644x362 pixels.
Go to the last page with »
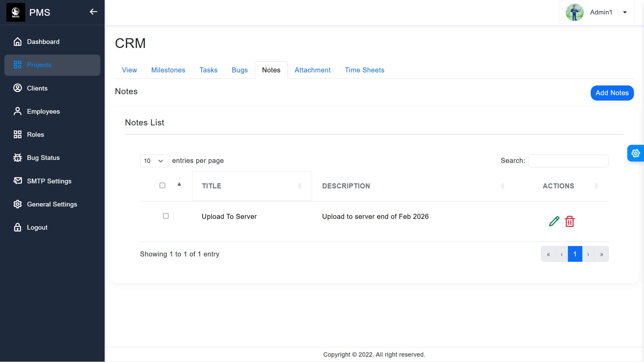[x=601, y=254]
